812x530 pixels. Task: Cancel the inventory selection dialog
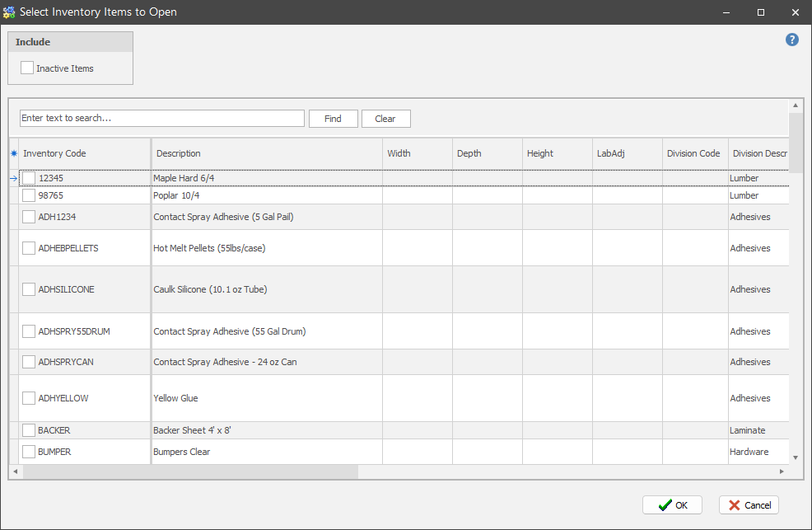(x=749, y=505)
